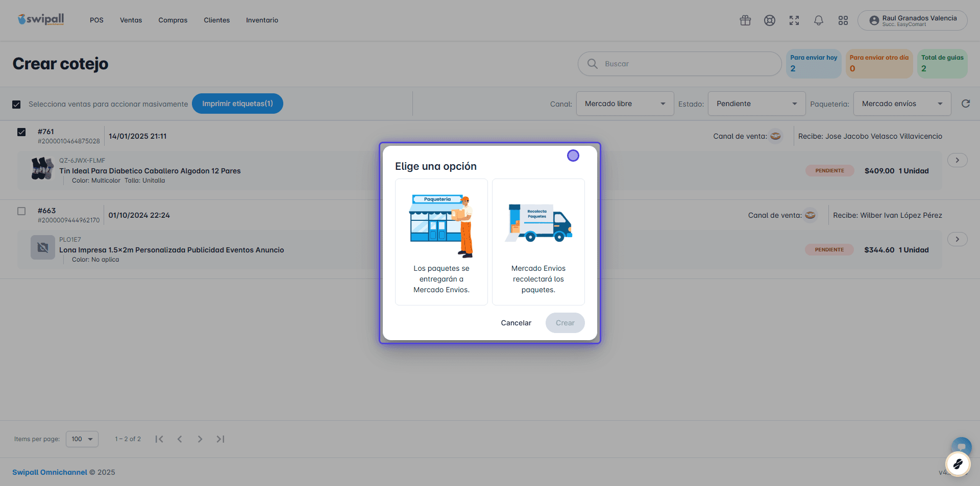The width and height of the screenshot is (980, 486).
Task: Expand order #663 details chevron
Action: [x=958, y=239]
